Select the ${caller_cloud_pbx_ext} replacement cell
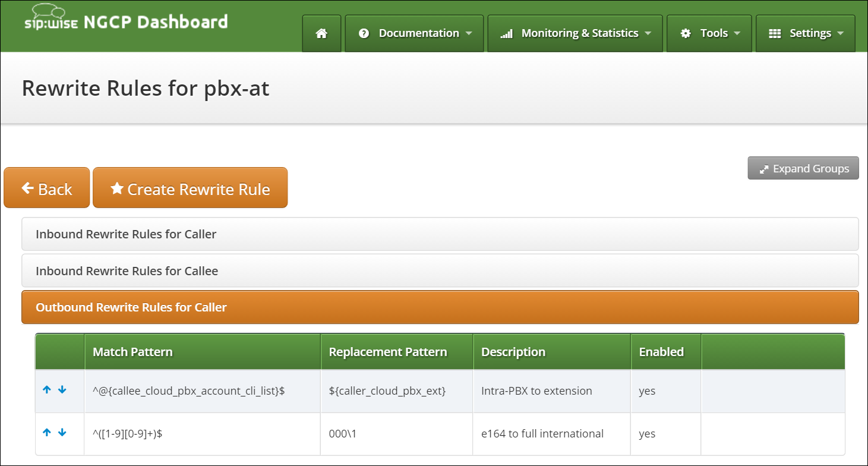Image resolution: width=868 pixels, height=466 pixels. 397,391
